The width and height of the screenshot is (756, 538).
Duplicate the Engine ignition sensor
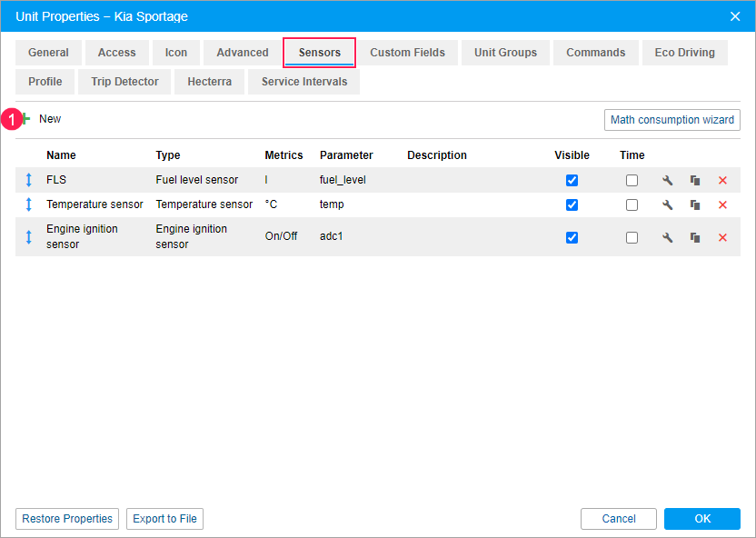pos(695,238)
